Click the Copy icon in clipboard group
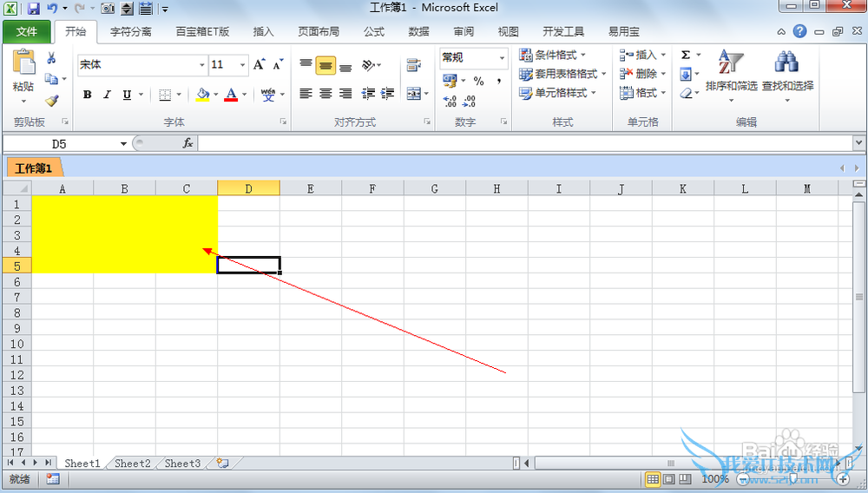868x493 pixels. point(51,79)
